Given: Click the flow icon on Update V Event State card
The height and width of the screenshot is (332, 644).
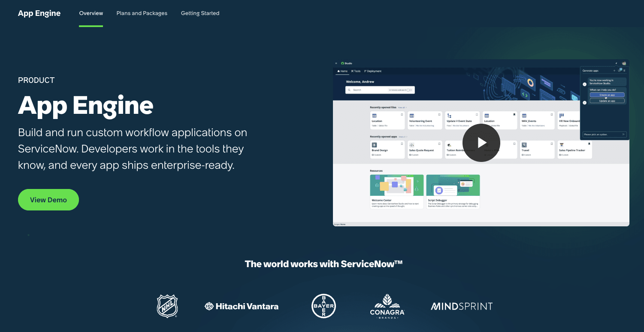Looking at the screenshot, I should [449, 116].
